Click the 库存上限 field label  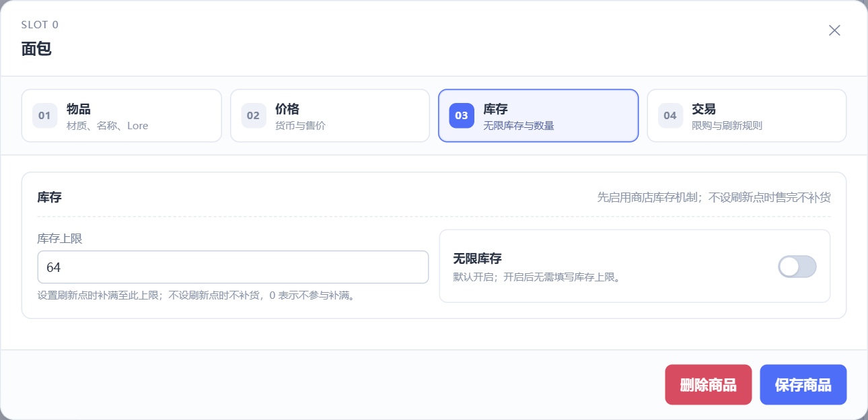pyautogui.click(x=60, y=238)
